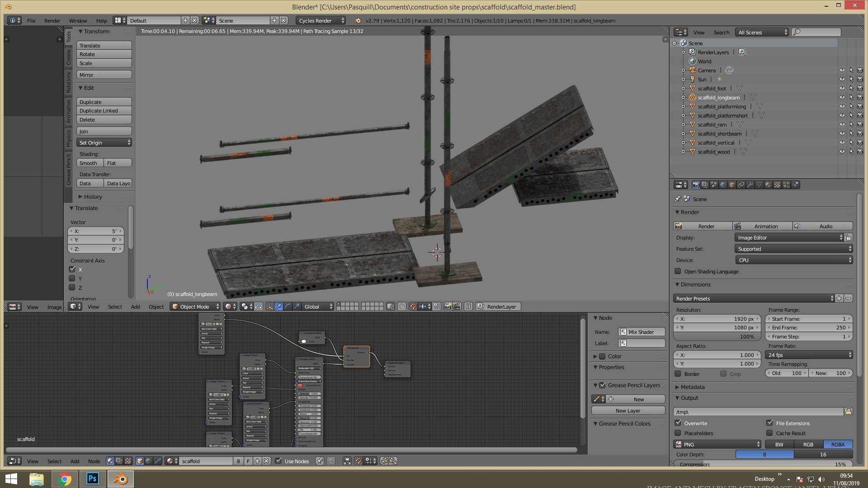Pause the viewport render preview

coord(468,306)
